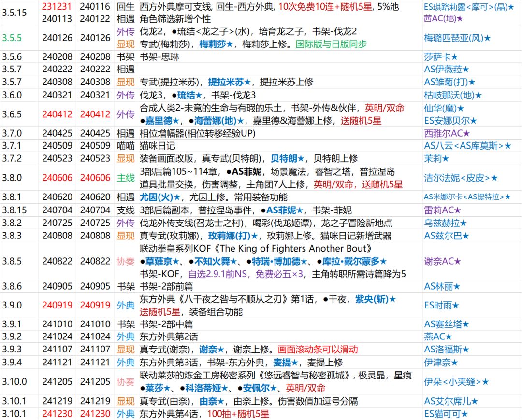The image size is (522, 420).
Task: Click the bold blue 麦提★ name
Action: 285,363
